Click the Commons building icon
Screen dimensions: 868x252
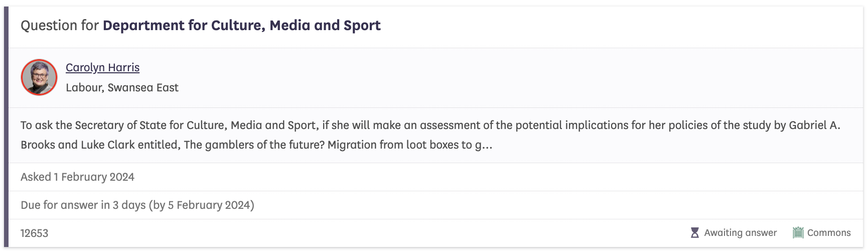(x=798, y=233)
